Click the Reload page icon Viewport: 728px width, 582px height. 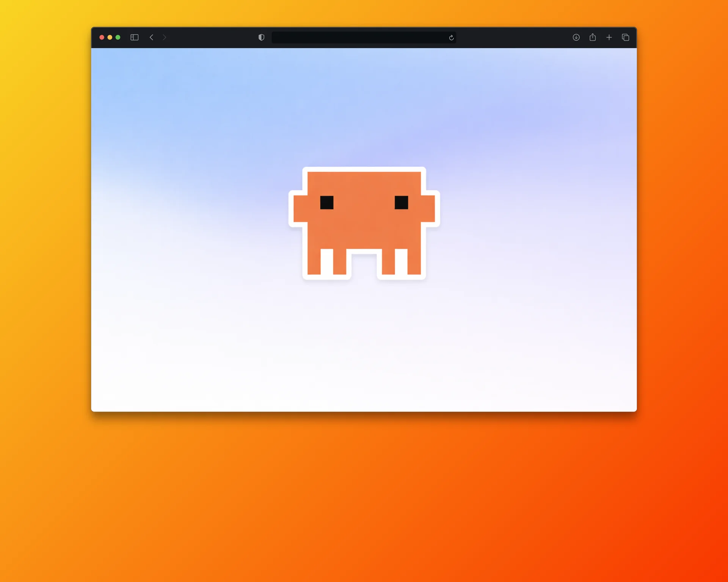pyautogui.click(x=451, y=38)
